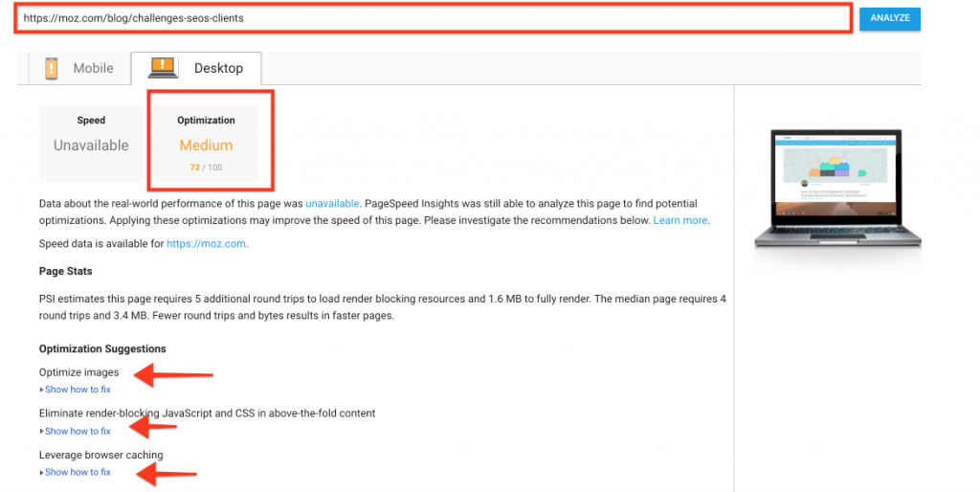Focus the URL input field
Screen dimensions: 980x492
434,18
